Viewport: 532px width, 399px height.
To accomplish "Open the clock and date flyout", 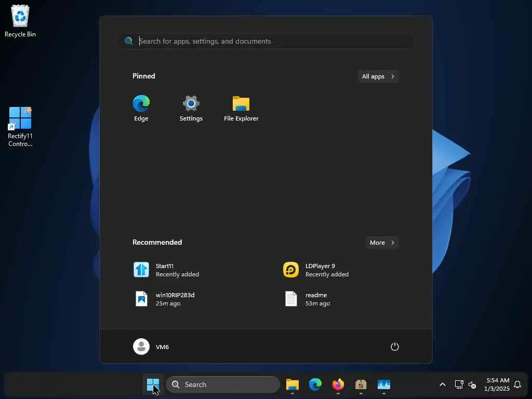I will point(497,384).
